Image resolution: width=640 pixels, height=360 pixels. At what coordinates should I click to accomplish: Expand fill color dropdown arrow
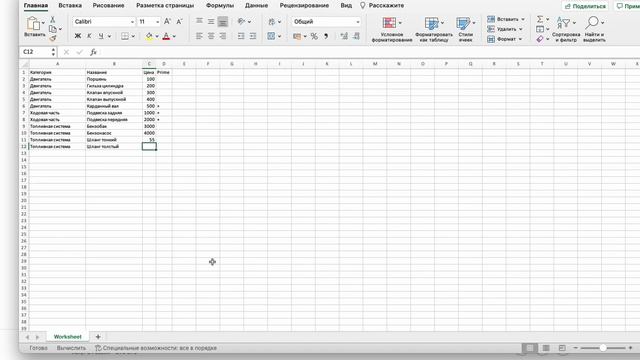(157, 36)
